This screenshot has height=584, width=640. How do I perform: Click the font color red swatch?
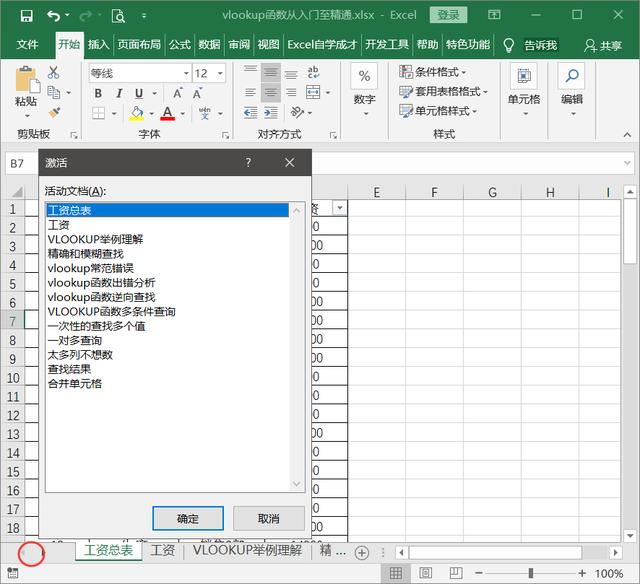tap(167, 113)
